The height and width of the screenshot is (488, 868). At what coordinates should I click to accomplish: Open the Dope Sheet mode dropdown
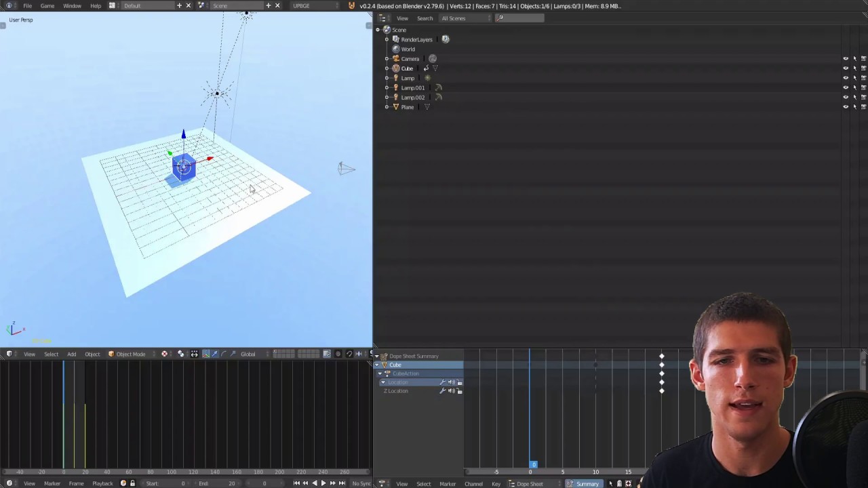(x=534, y=484)
